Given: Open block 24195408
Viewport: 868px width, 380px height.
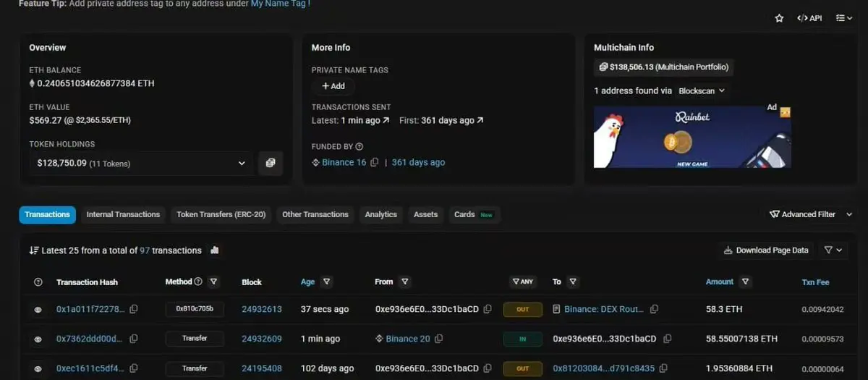Looking at the screenshot, I should coord(262,368).
